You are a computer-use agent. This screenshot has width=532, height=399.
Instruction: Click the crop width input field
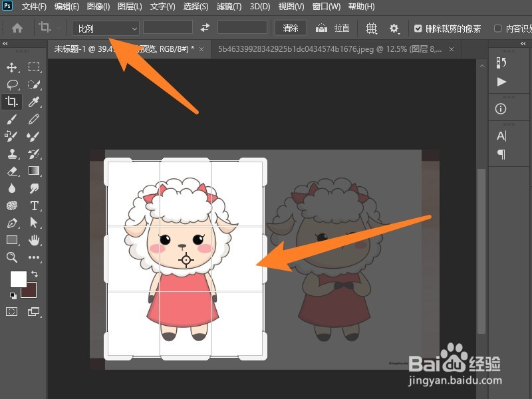(x=168, y=27)
